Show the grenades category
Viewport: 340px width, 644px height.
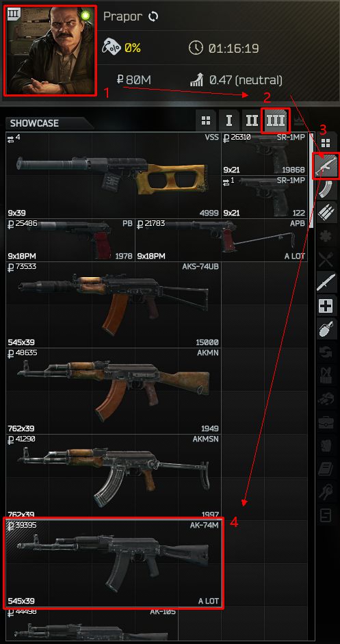pos(326,329)
